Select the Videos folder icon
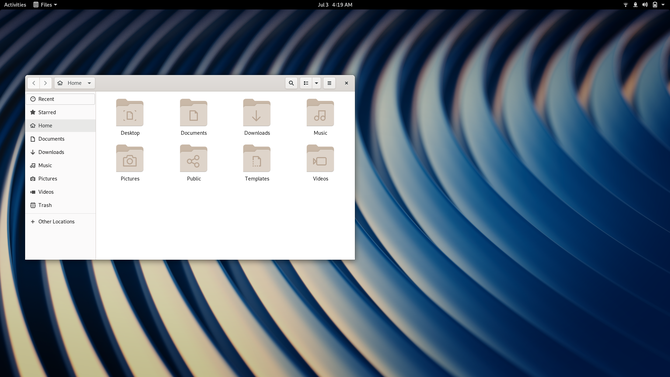 coord(320,159)
